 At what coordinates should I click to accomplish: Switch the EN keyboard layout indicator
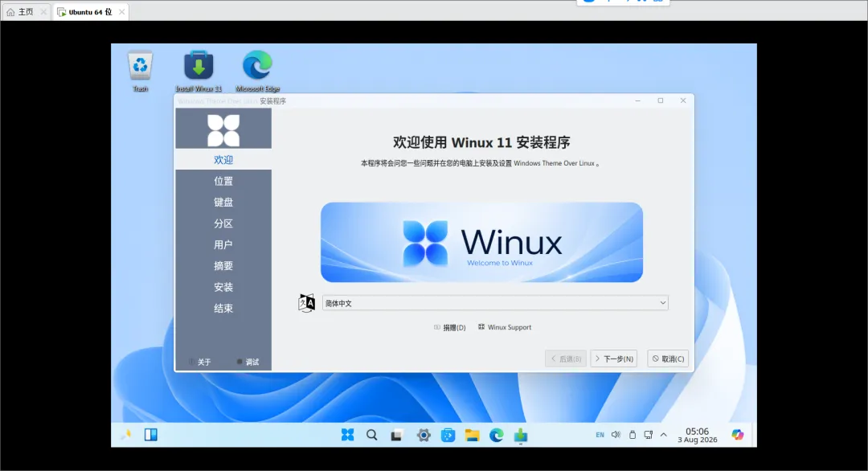(600, 435)
